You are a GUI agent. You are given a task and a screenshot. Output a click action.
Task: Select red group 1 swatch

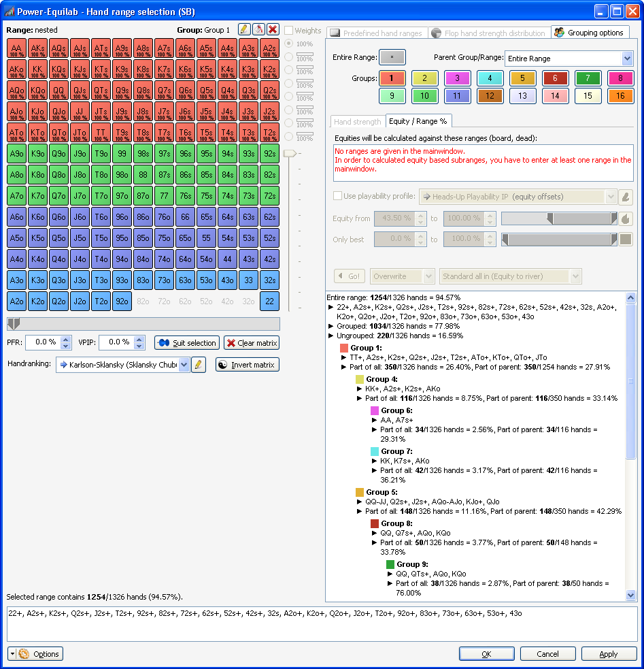tap(392, 78)
